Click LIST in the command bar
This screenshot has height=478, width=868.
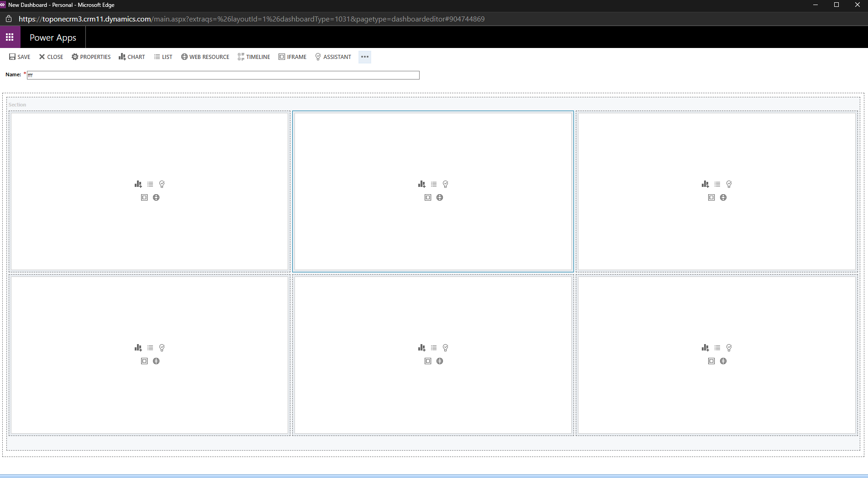[x=163, y=57]
